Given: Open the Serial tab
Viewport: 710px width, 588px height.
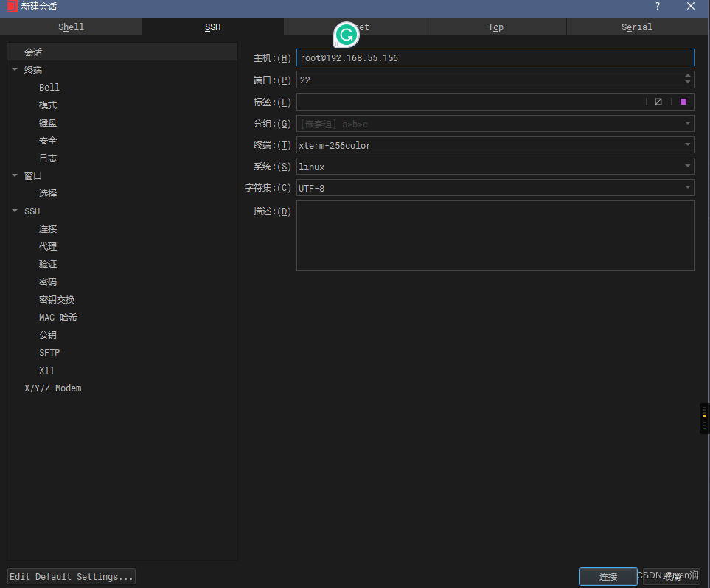Looking at the screenshot, I should (637, 27).
